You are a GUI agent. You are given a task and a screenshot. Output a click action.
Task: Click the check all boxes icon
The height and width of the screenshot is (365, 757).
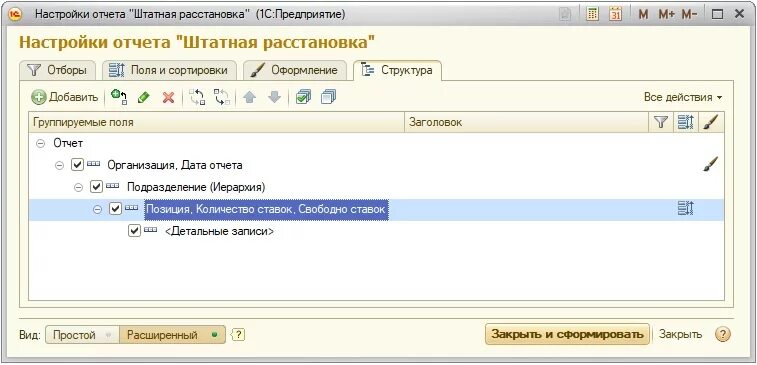pyautogui.click(x=303, y=97)
